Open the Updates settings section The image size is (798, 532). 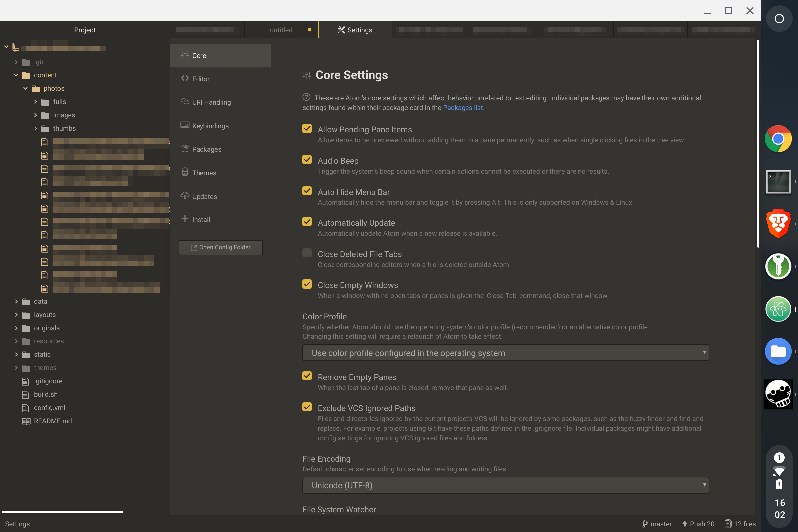tap(204, 196)
